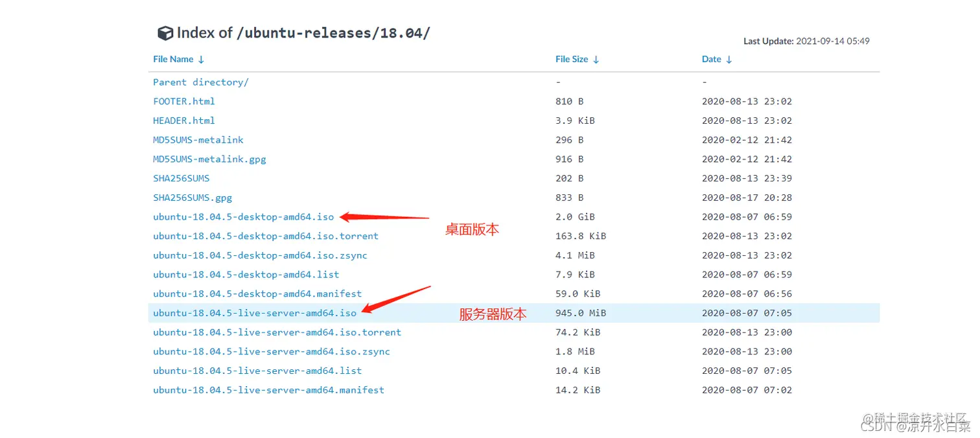Click the box icon beside Index of title
The height and width of the screenshot is (438, 980).
click(x=165, y=33)
